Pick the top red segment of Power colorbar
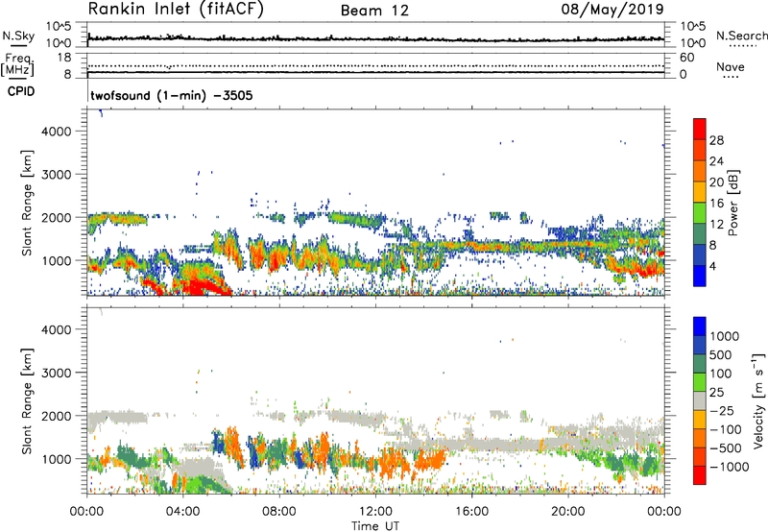 coord(700,129)
